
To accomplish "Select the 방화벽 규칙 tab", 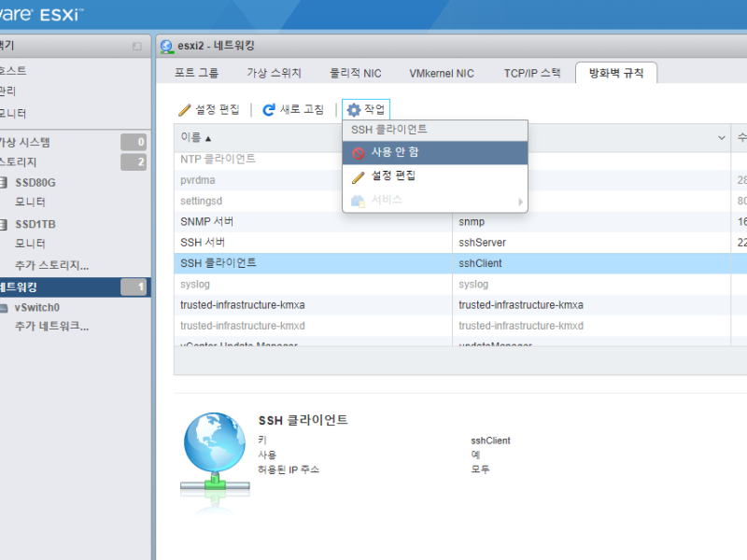I will pos(616,73).
